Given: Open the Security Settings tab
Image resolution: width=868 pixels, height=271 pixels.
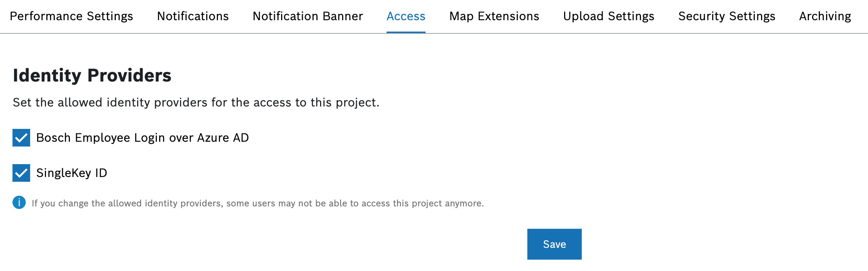Looking at the screenshot, I should point(727,16).
